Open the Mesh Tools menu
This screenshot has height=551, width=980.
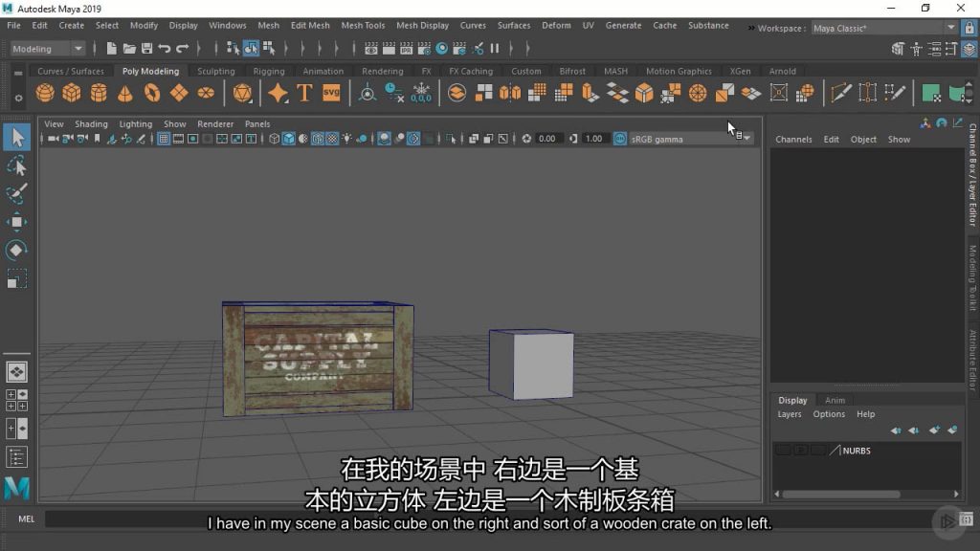point(363,26)
